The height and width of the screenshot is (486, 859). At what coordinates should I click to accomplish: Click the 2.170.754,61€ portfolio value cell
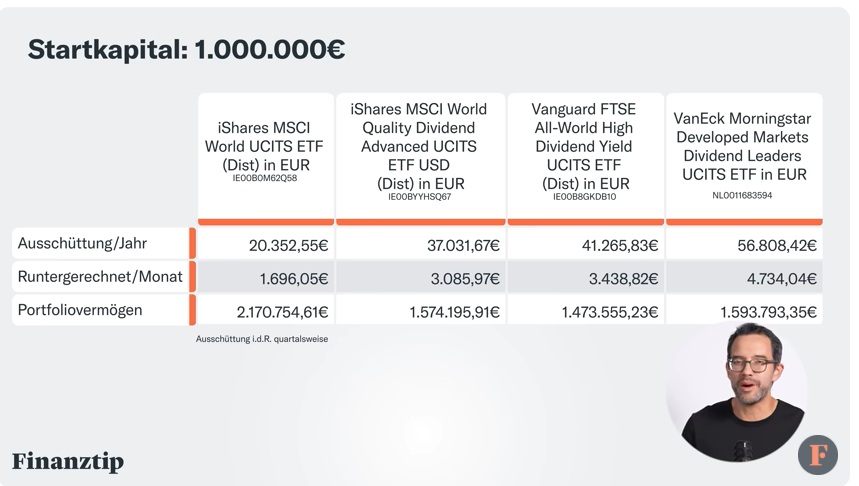pos(266,311)
